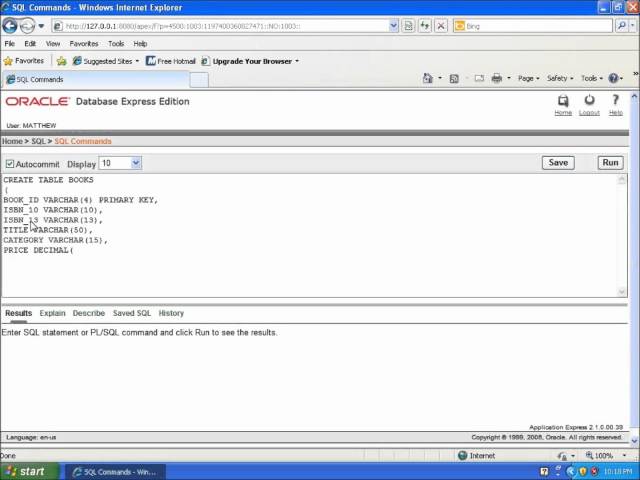This screenshot has width=640, height=480.
Task: Click the Internet security zone indicator
Action: click(476, 456)
